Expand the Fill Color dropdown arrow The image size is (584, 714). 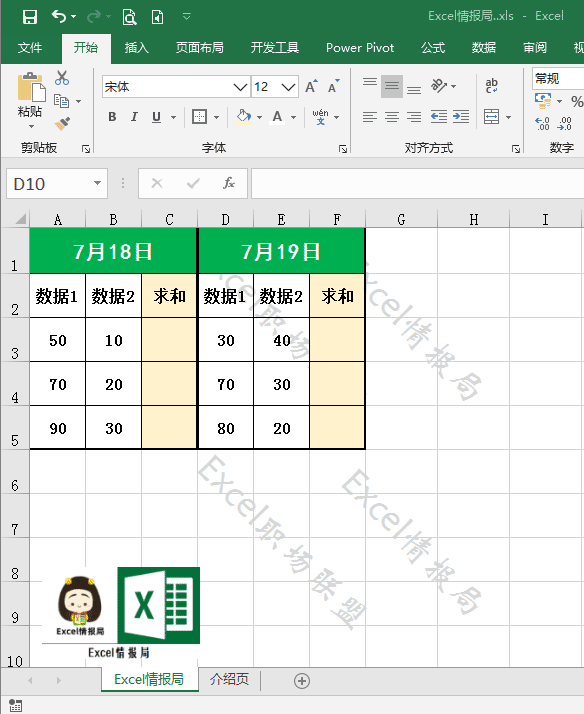(x=259, y=117)
